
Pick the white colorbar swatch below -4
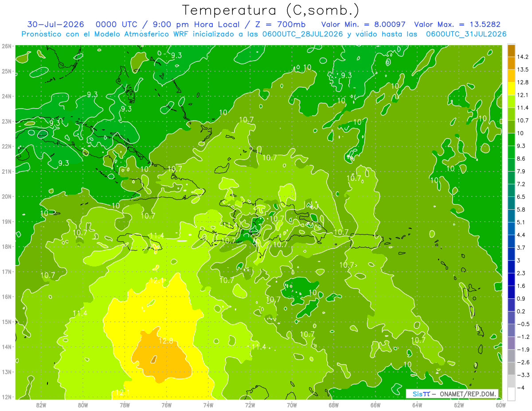[511, 394]
